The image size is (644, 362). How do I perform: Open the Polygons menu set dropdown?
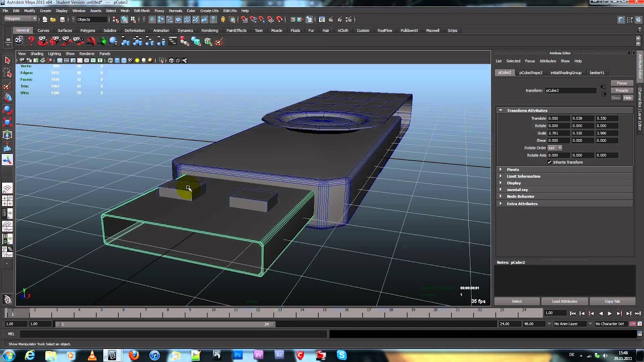(x=20, y=19)
